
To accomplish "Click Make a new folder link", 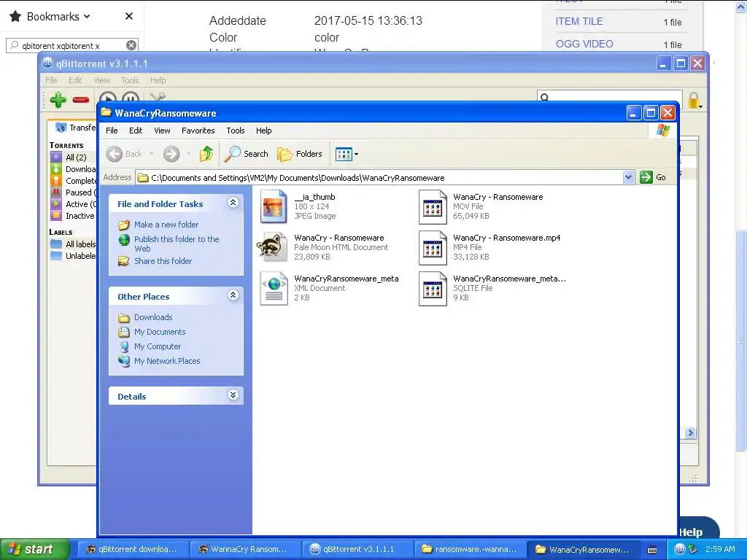I will pyautogui.click(x=166, y=225).
